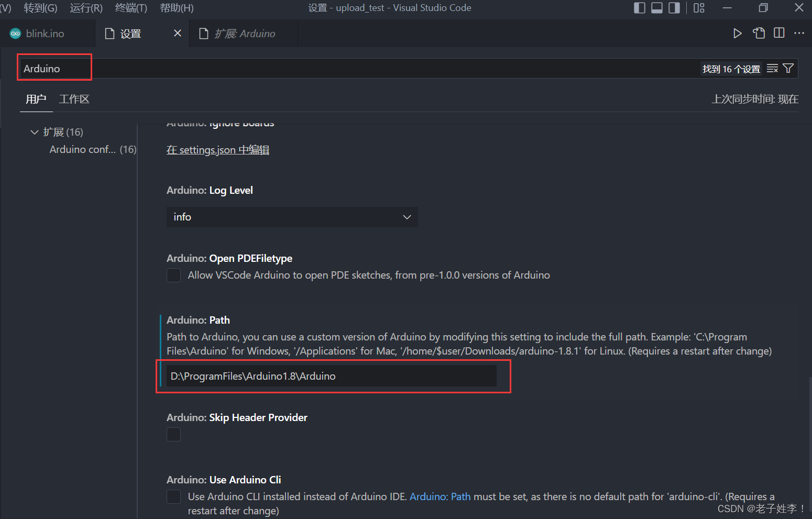This screenshot has height=519, width=812.
Task: Minimize the Visual Studio Code window
Action: pos(727,8)
